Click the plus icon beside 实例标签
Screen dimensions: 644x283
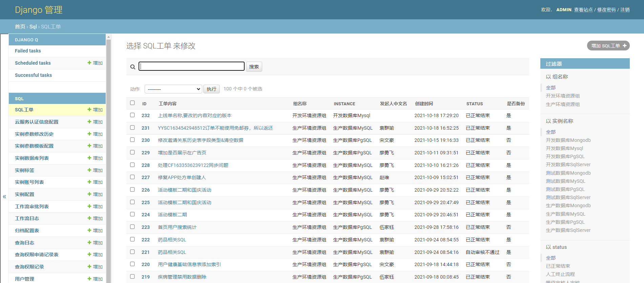point(89,170)
